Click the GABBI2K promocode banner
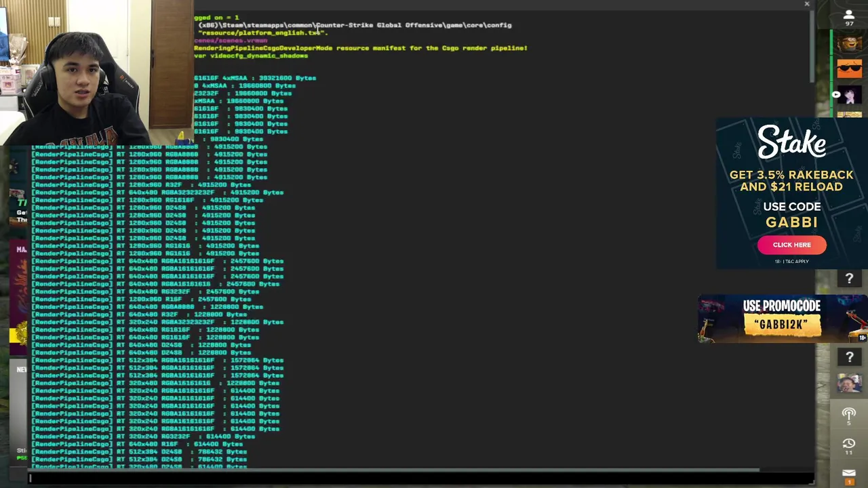Viewport: 868px width, 488px height. click(x=783, y=319)
